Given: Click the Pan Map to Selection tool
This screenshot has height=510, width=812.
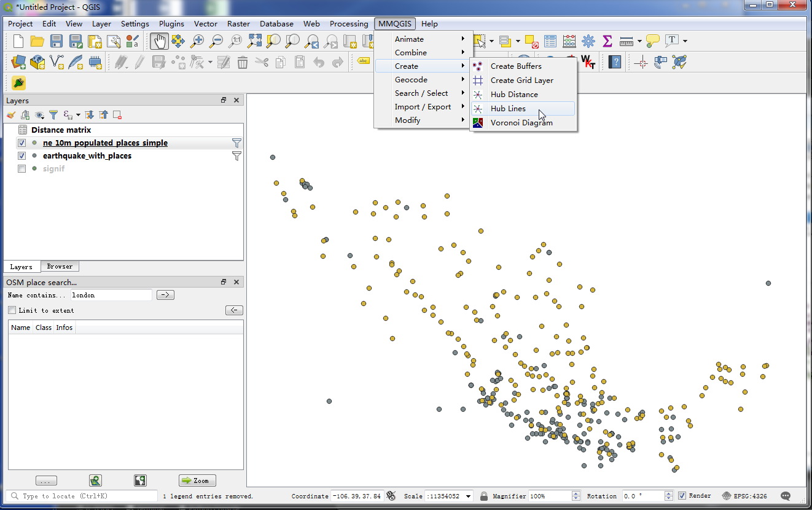Looking at the screenshot, I should (178, 41).
